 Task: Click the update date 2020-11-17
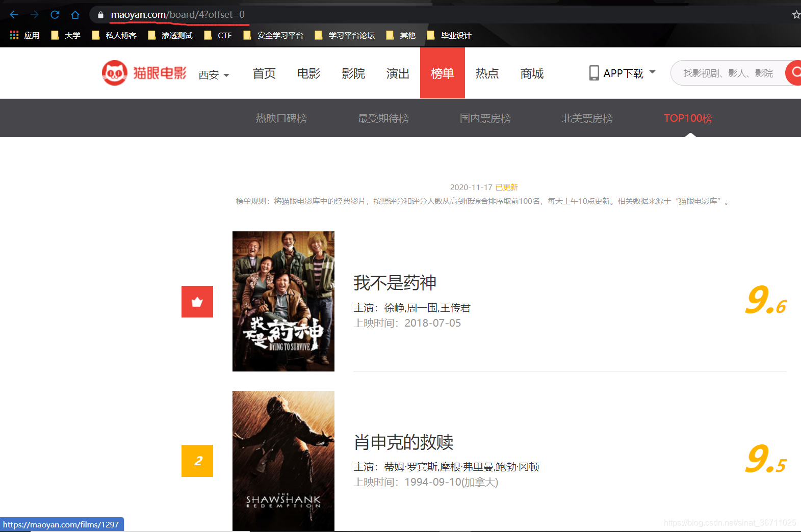click(x=471, y=187)
